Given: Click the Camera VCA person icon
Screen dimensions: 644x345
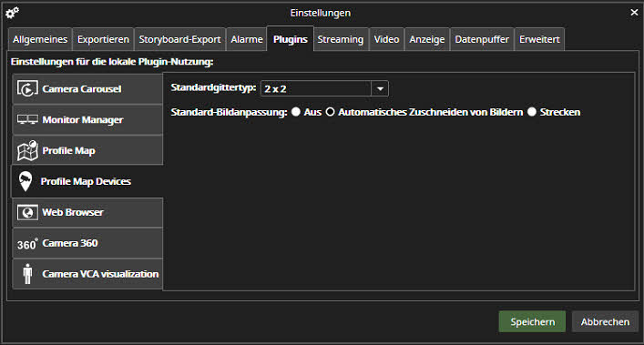Looking at the screenshot, I should (x=27, y=274).
